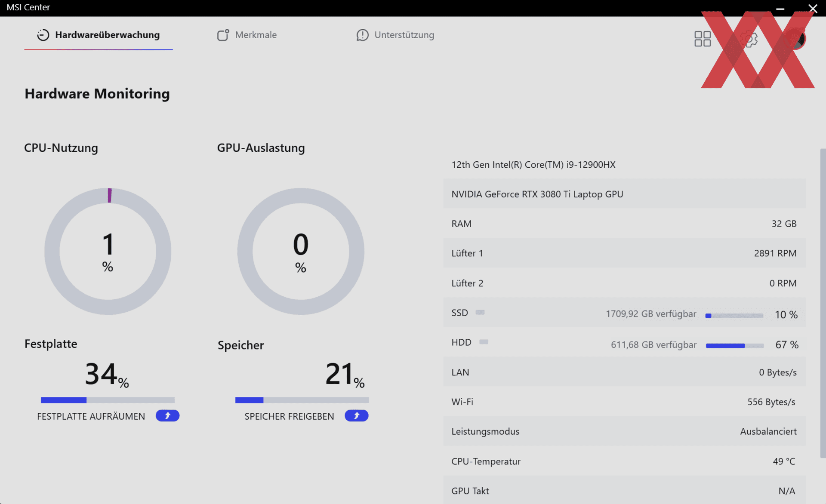Click the SPEICHER FREIGEBEN label
The height and width of the screenshot is (504, 826).
click(289, 416)
